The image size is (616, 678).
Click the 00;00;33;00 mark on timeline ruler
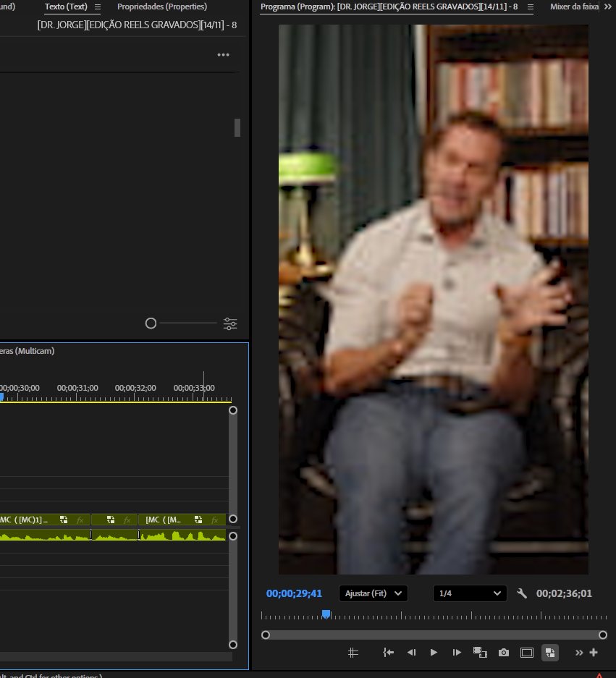[x=194, y=388]
